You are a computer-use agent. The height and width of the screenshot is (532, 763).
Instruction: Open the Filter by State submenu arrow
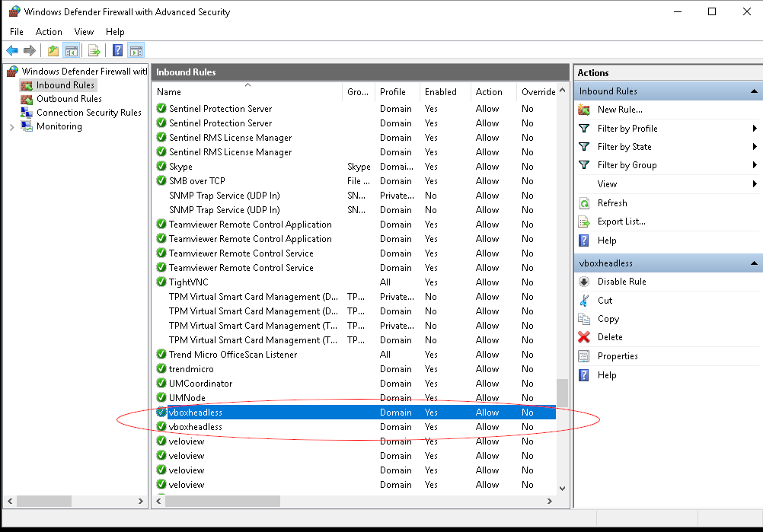754,146
